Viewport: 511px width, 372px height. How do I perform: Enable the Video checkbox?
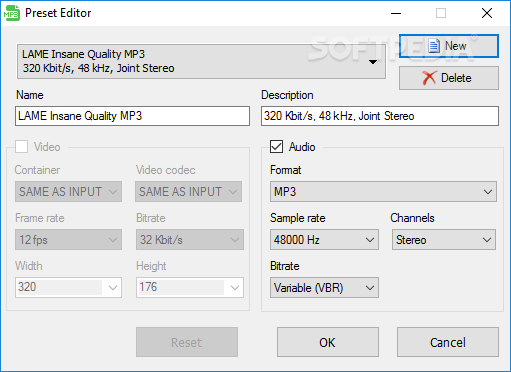pos(22,147)
